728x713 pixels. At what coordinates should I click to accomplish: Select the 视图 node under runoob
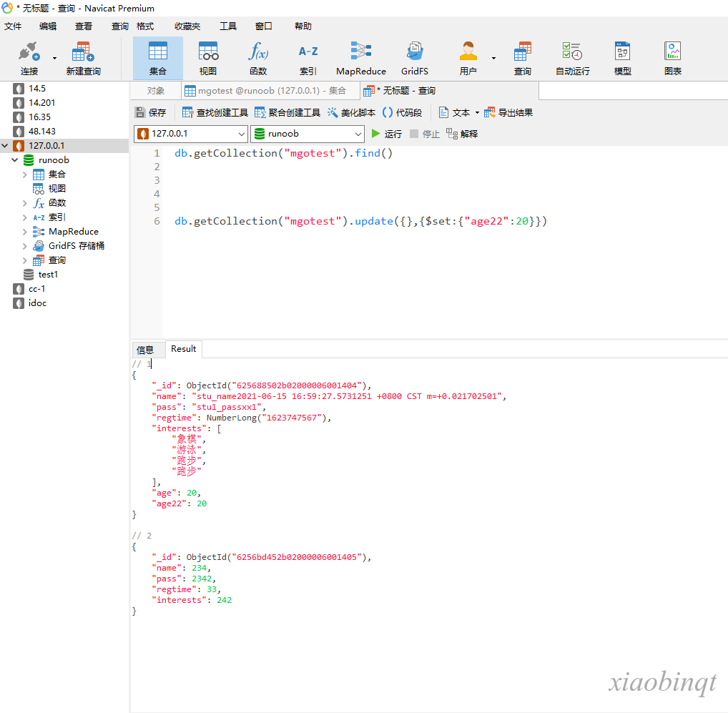[56, 189]
